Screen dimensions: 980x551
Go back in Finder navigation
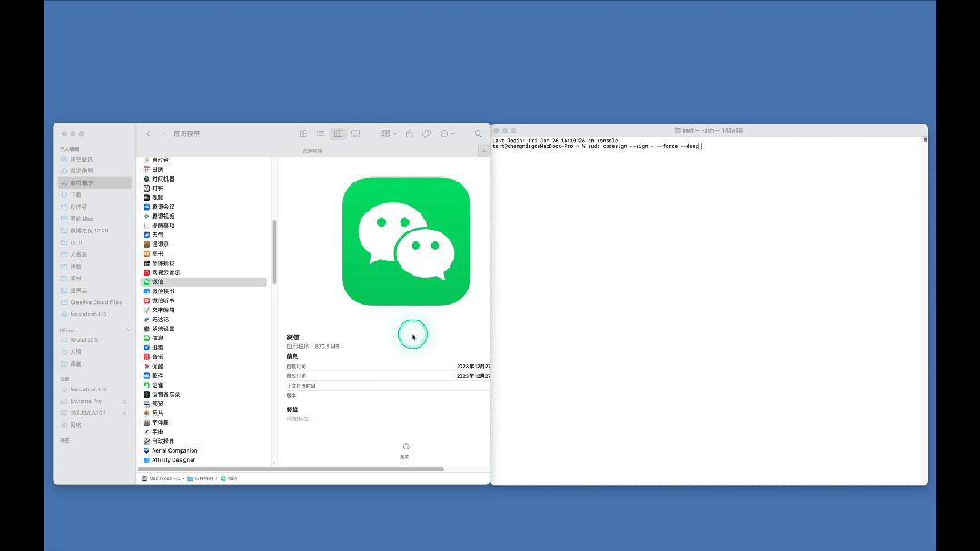click(x=148, y=133)
